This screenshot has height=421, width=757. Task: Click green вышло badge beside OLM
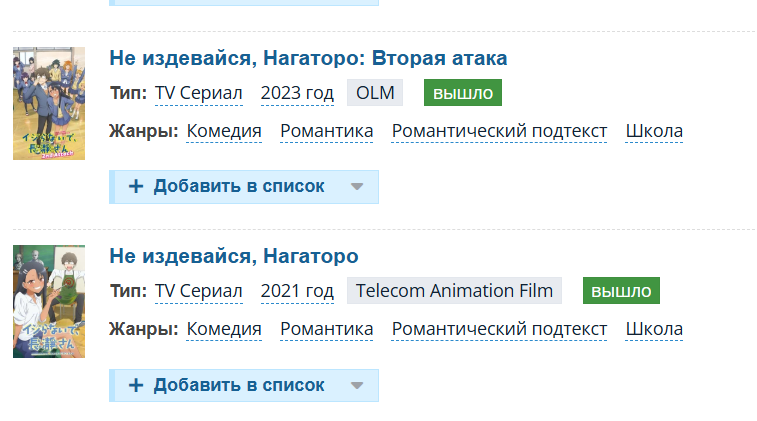click(463, 93)
